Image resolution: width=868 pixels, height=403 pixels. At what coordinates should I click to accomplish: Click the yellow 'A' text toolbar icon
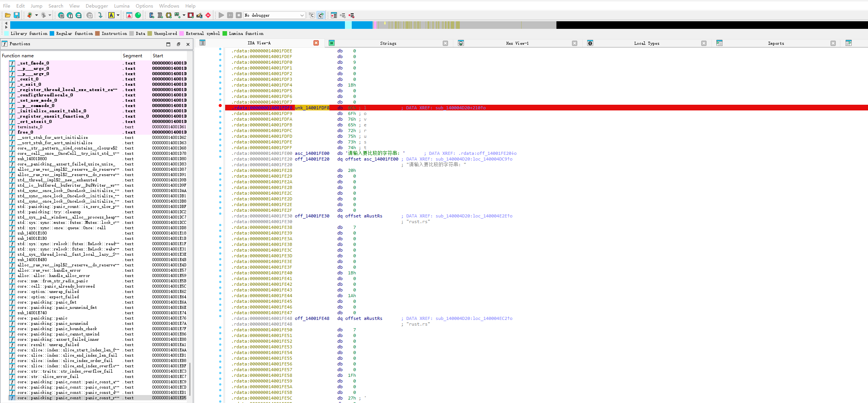tap(111, 15)
